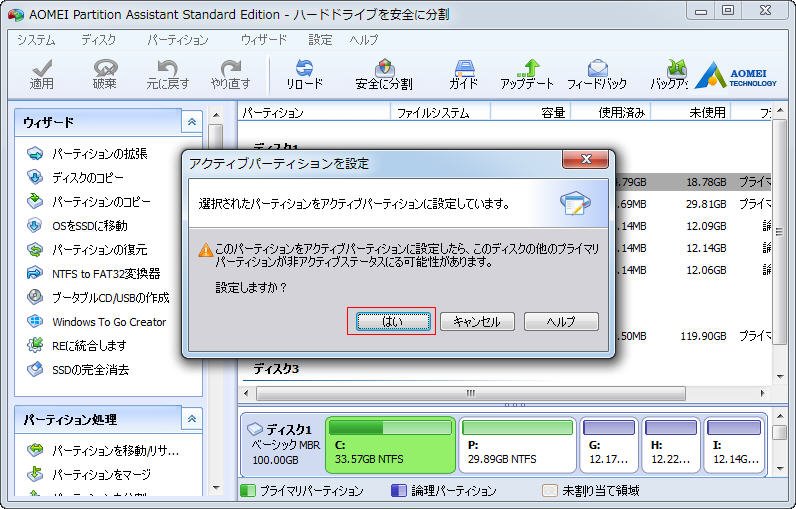Select the P: 29.89GB NTFS partition block

tap(518, 445)
